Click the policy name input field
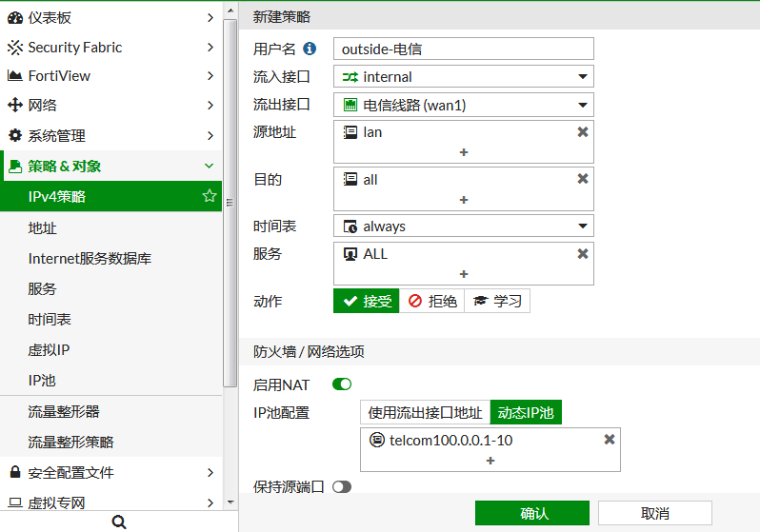This screenshot has width=760, height=532. click(464, 49)
